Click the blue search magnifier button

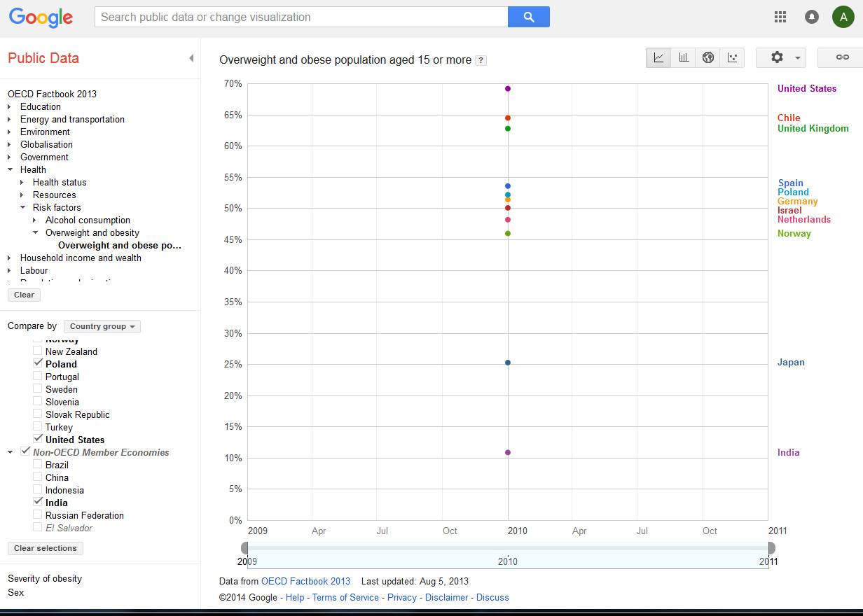click(x=529, y=17)
